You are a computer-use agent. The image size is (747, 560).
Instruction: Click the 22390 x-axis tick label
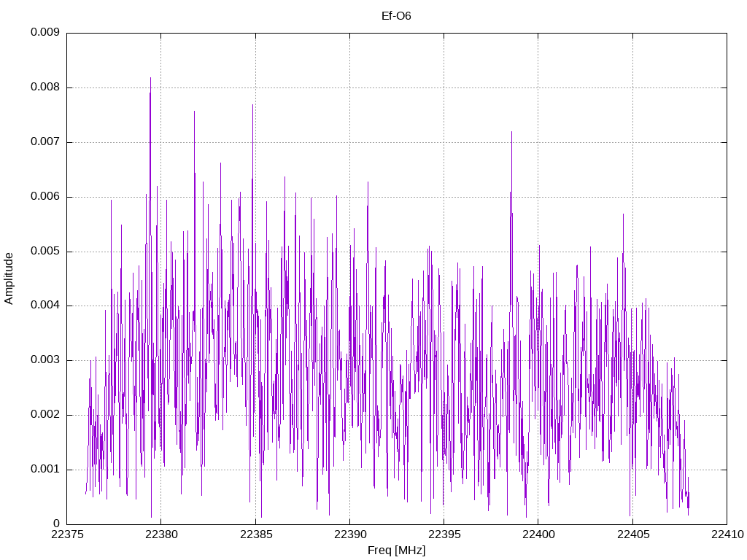[350, 534]
